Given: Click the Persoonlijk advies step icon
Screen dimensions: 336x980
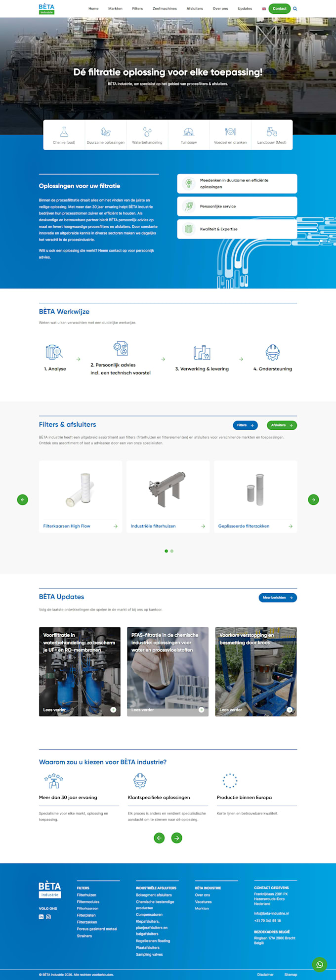Looking at the screenshot, I should point(121,348).
